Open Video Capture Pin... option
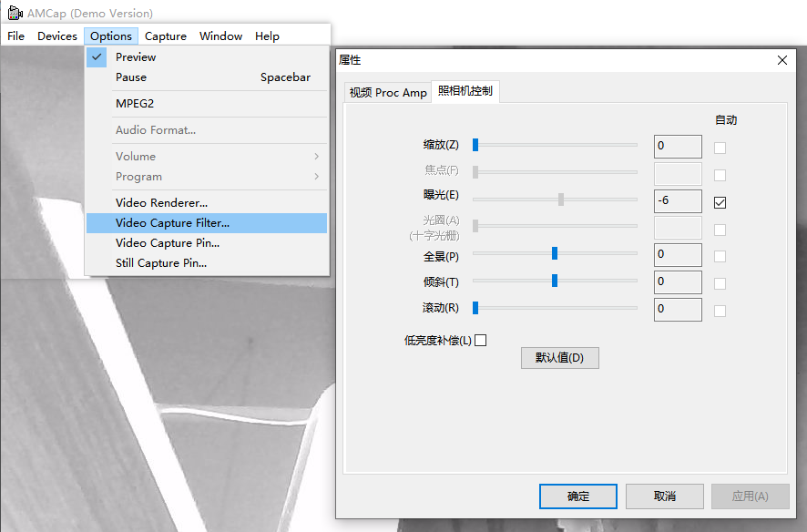Image resolution: width=807 pixels, height=532 pixels. point(207,243)
